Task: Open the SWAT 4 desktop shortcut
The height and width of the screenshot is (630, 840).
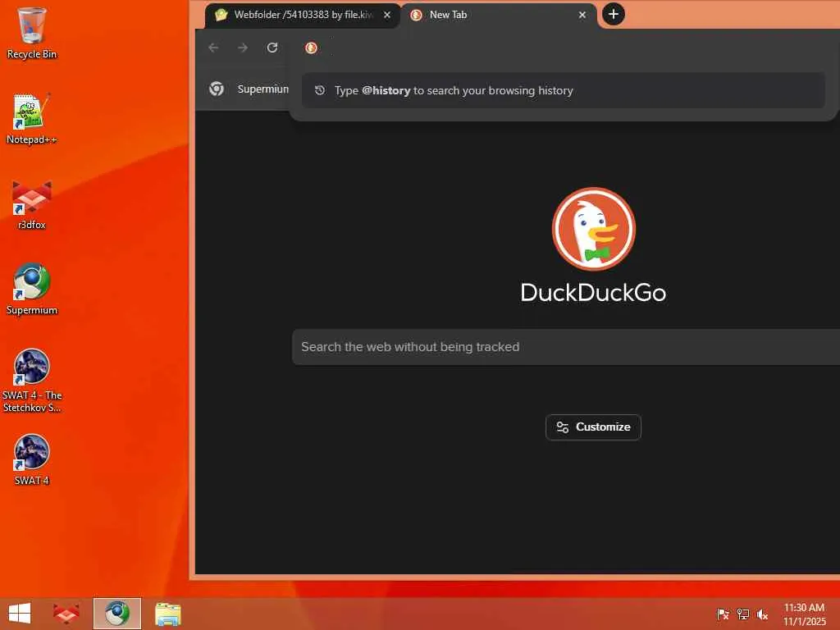Action: [32, 459]
